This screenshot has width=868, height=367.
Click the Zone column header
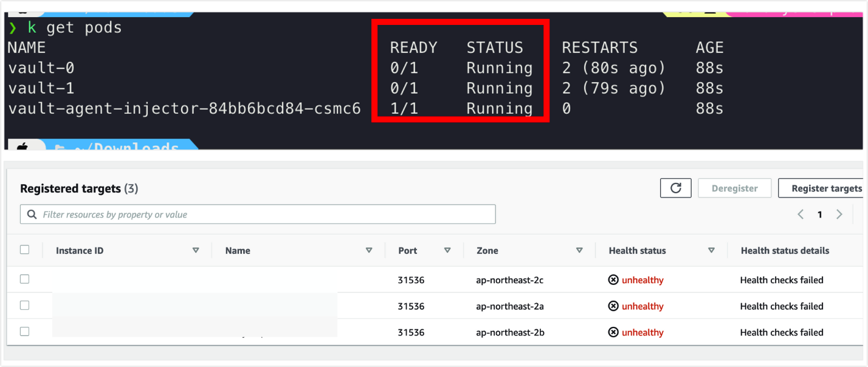pyautogui.click(x=487, y=250)
